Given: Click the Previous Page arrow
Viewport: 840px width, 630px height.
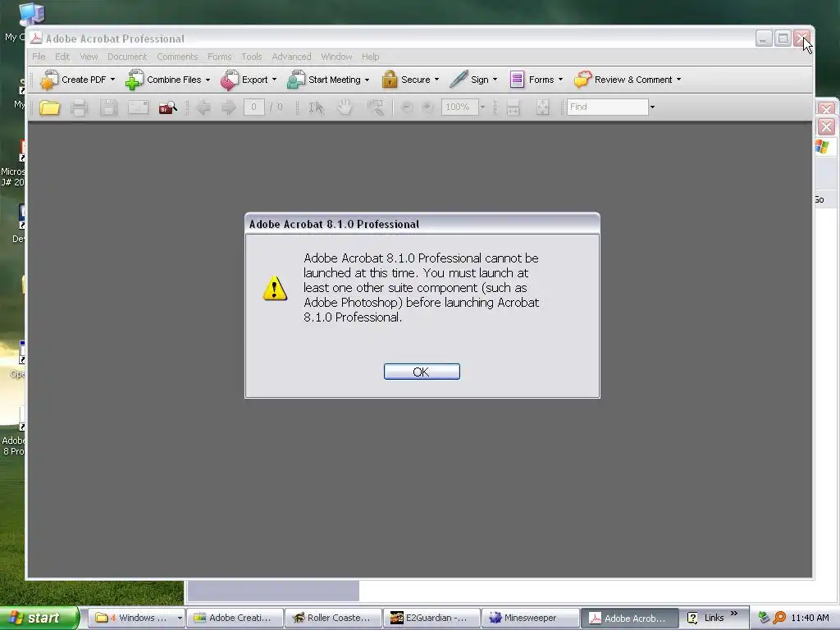Looking at the screenshot, I should pos(203,107).
